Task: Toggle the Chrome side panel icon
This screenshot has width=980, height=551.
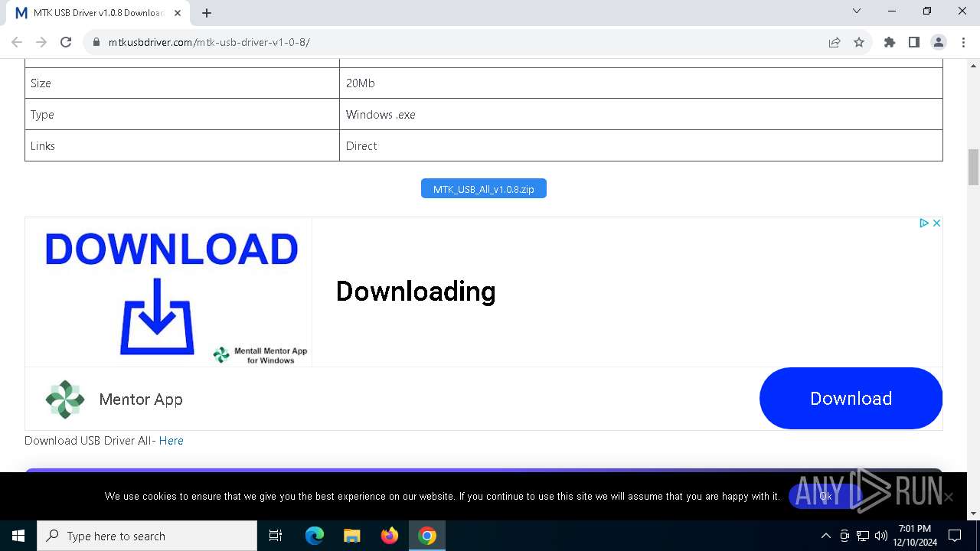Action: pyautogui.click(x=914, y=42)
